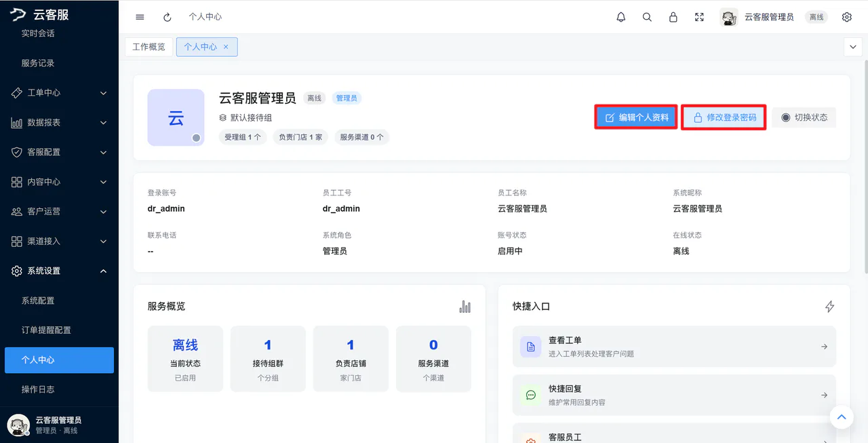Open 操作日志 in sidebar
Screen dimensions: 868x443
pyautogui.click(x=59, y=389)
